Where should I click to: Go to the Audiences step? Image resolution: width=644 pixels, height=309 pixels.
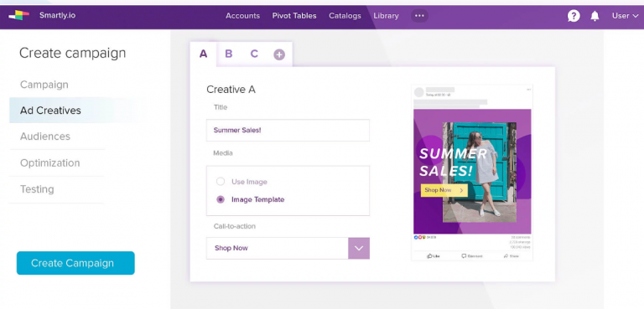tap(45, 136)
